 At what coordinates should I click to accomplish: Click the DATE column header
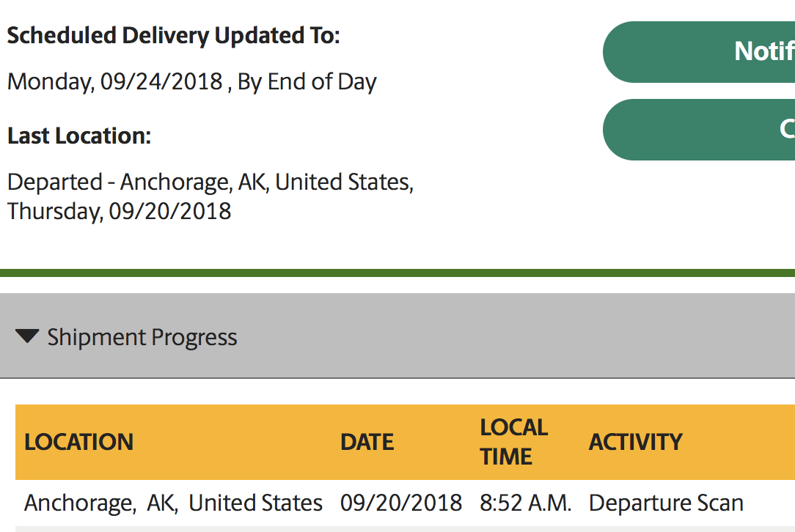coord(367,442)
